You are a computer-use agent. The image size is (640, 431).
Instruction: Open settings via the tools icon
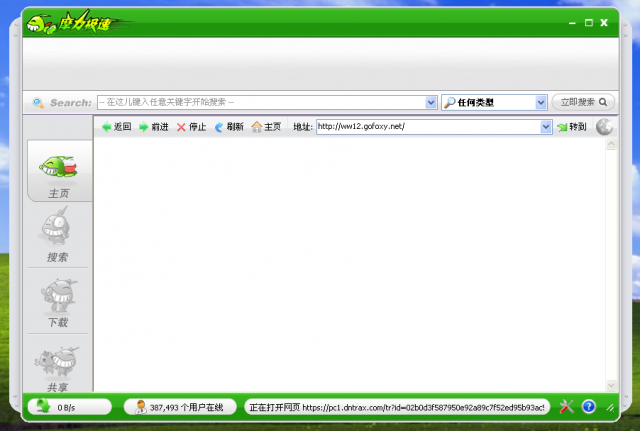pyautogui.click(x=567, y=407)
